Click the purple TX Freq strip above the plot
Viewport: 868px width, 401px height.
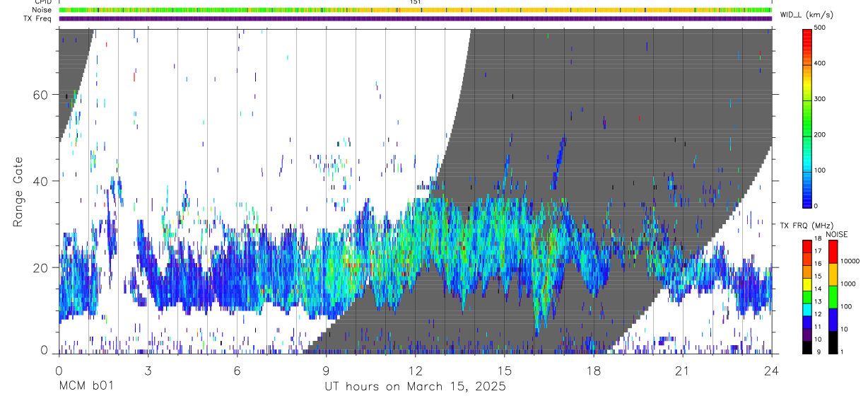(416, 18)
